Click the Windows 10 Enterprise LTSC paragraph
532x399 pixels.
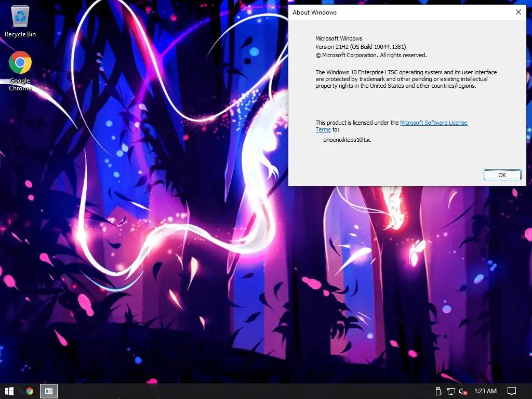(x=406, y=79)
